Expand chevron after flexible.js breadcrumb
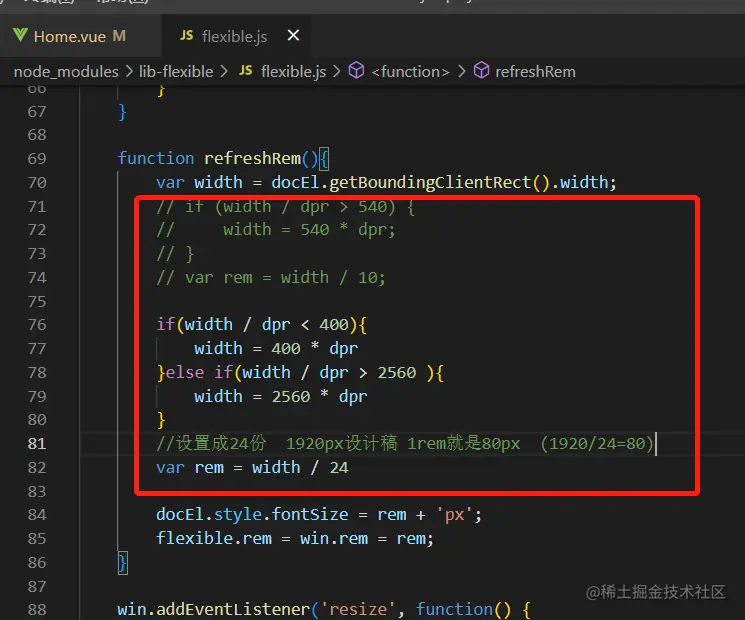The image size is (745, 620). coord(336,72)
